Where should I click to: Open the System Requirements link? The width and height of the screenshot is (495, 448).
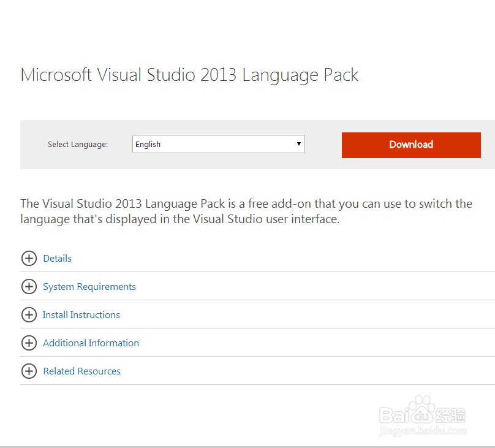coord(89,287)
